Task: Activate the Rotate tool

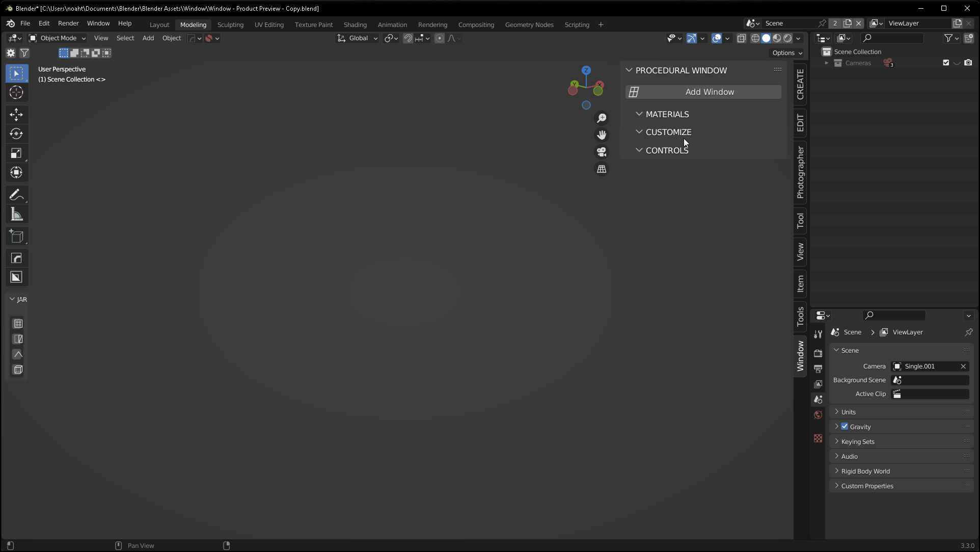Action: click(16, 134)
